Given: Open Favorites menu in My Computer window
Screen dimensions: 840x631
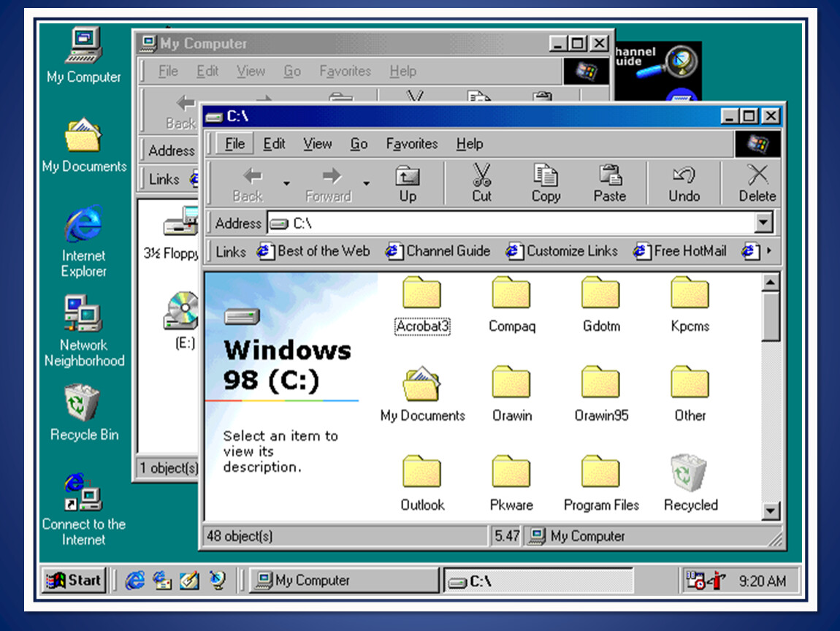Looking at the screenshot, I should pyautogui.click(x=345, y=71).
